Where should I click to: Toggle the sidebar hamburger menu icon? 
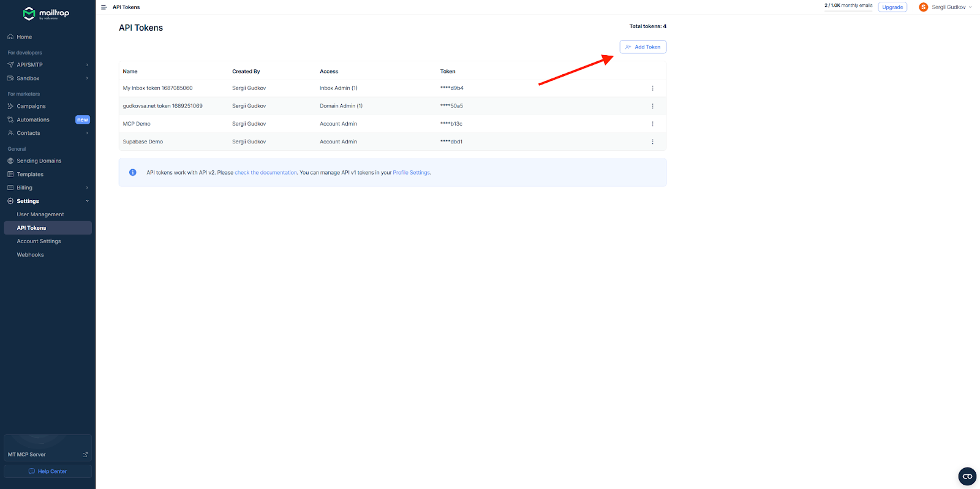click(104, 7)
